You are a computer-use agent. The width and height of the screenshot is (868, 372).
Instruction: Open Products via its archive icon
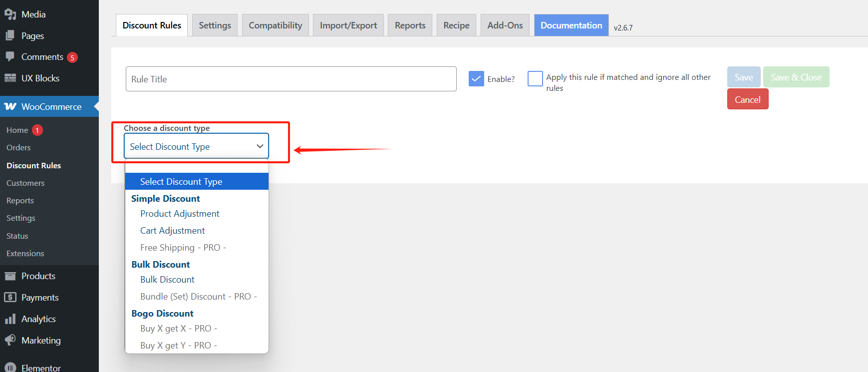[x=10, y=276]
